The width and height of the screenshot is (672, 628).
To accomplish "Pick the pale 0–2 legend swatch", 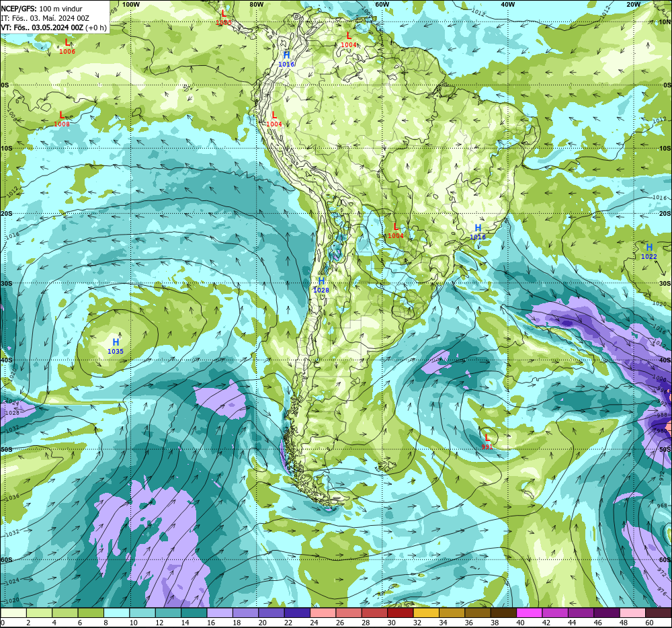I will (x=13, y=613).
